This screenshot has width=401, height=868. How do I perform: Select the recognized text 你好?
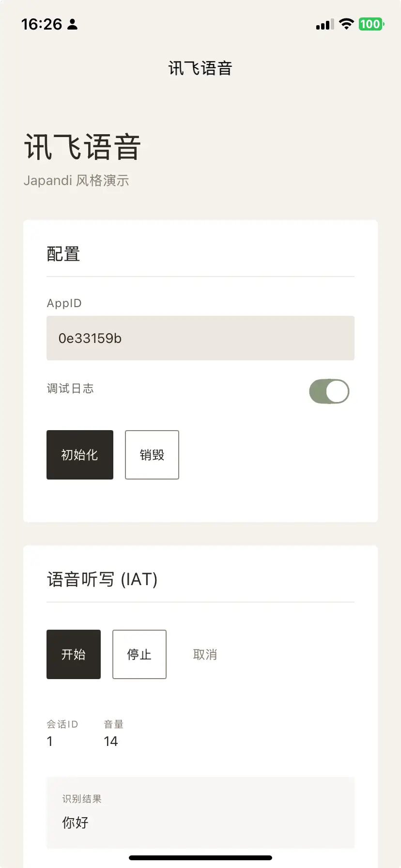tap(76, 822)
